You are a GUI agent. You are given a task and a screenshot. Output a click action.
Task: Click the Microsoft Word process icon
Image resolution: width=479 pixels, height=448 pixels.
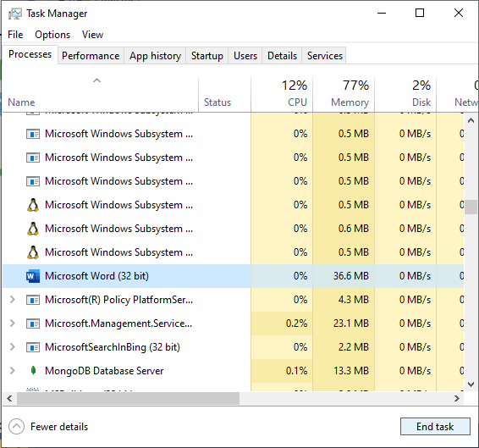[x=33, y=276]
